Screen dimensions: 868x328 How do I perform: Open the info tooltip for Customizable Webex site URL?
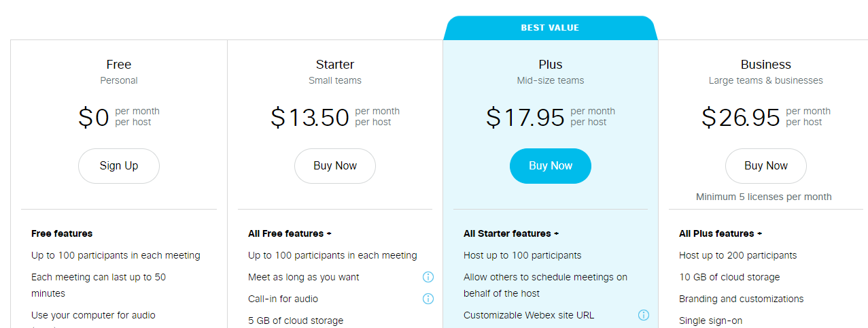(x=644, y=315)
